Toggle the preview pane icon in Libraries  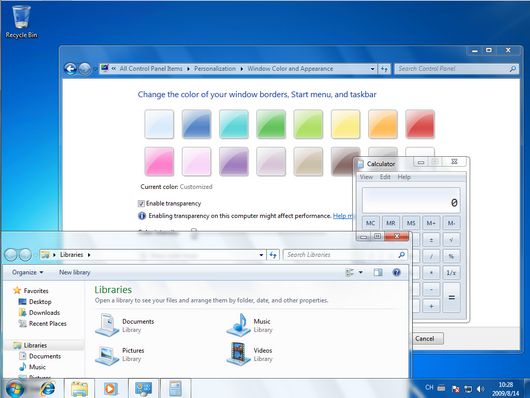coord(378,272)
